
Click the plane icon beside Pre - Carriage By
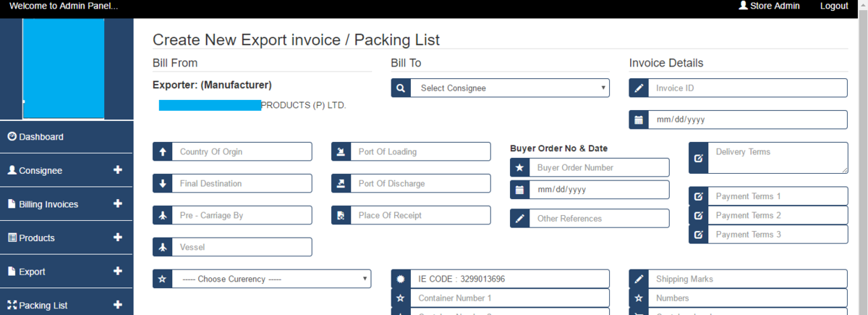pos(162,216)
